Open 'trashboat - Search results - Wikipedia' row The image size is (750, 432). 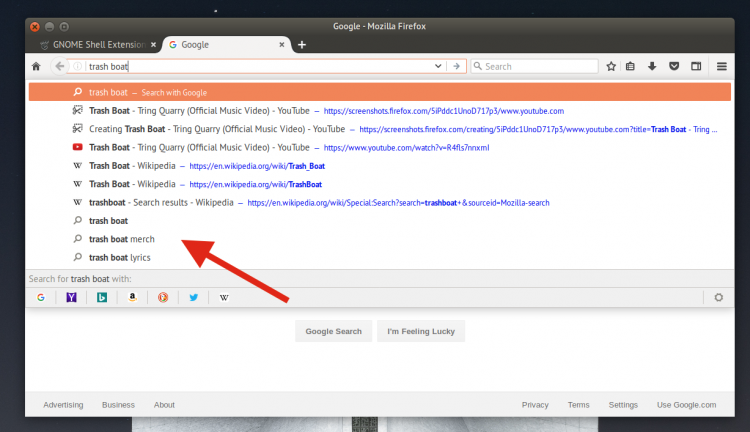[x=380, y=202]
